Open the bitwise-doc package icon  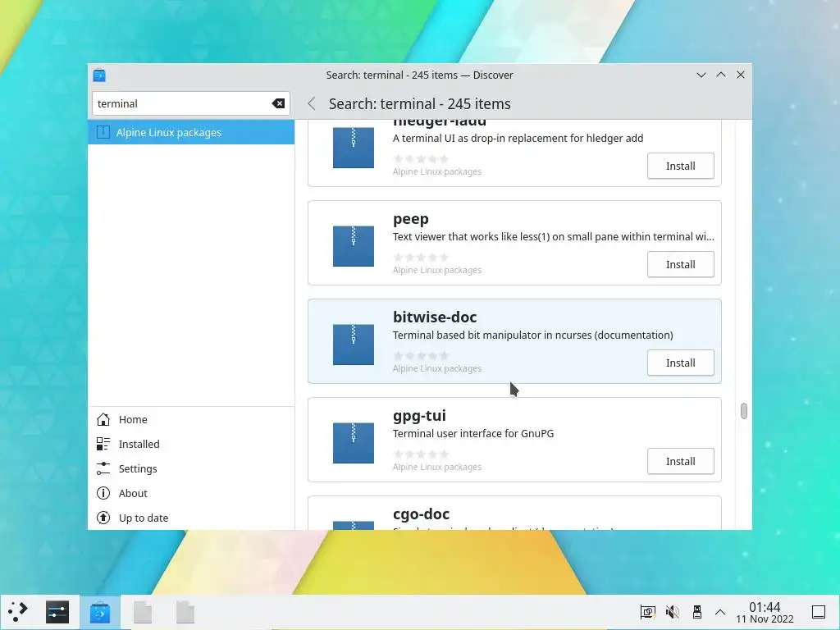pos(353,345)
